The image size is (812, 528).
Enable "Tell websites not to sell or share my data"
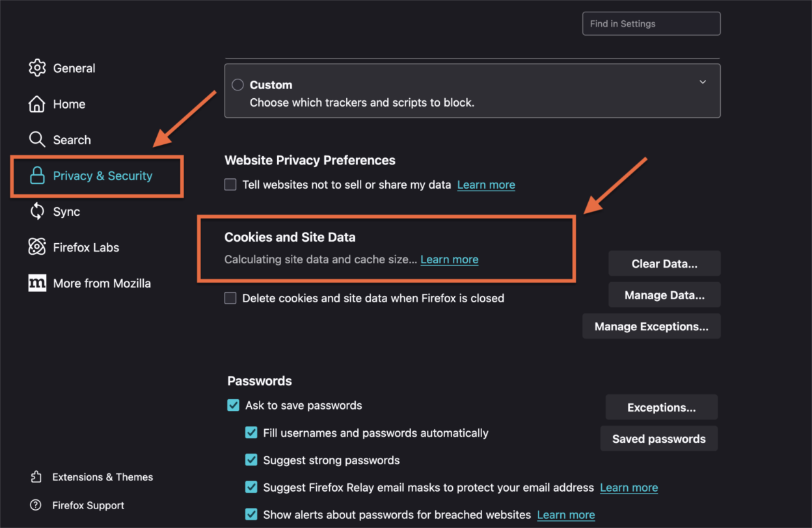coord(230,185)
